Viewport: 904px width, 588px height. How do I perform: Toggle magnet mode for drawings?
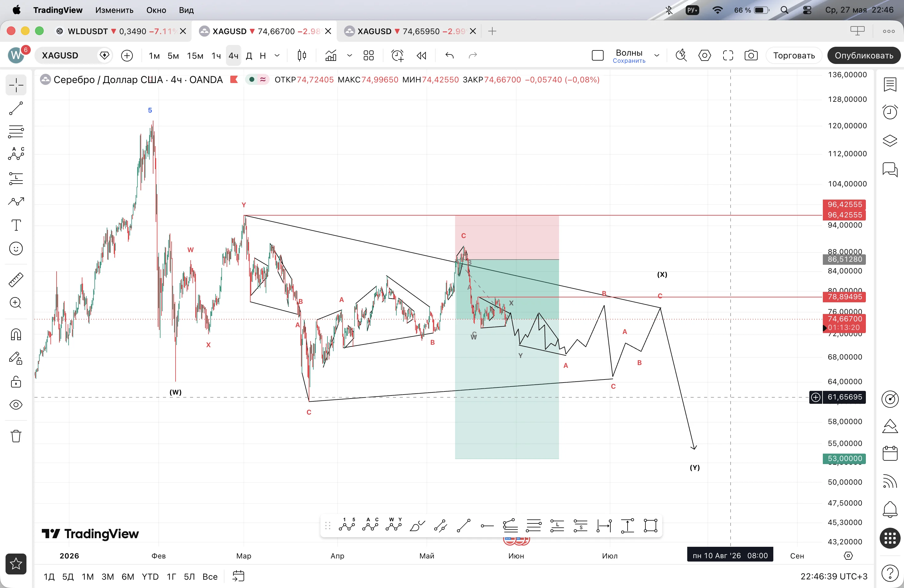(x=16, y=334)
